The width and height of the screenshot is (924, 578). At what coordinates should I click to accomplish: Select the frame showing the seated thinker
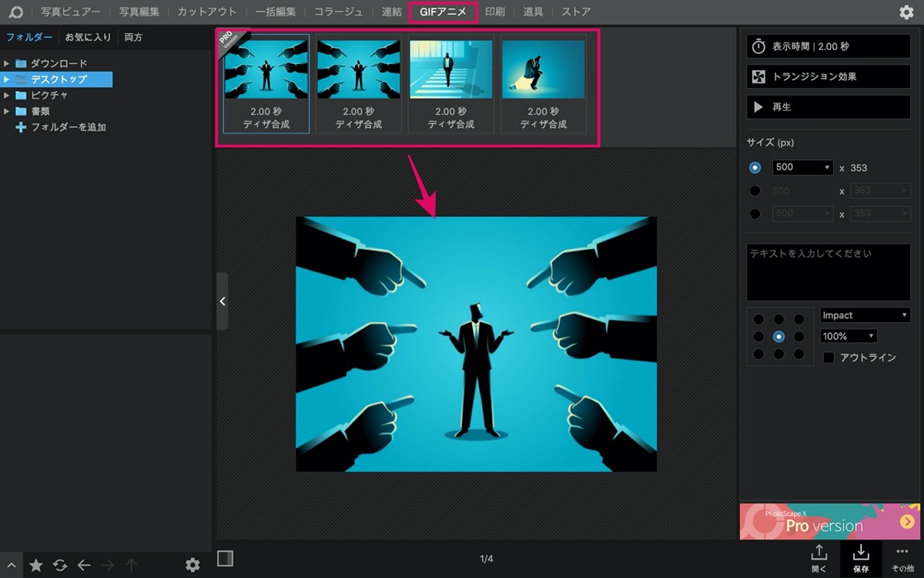pyautogui.click(x=544, y=83)
